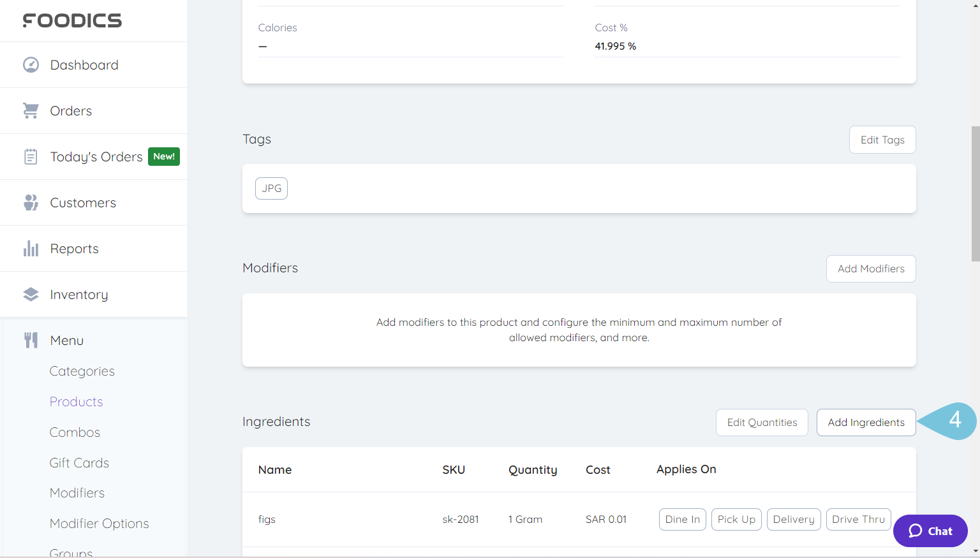Open Combos in the sidebar
The height and width of the screenshot is (558, 980).
(x=75, y=432)
